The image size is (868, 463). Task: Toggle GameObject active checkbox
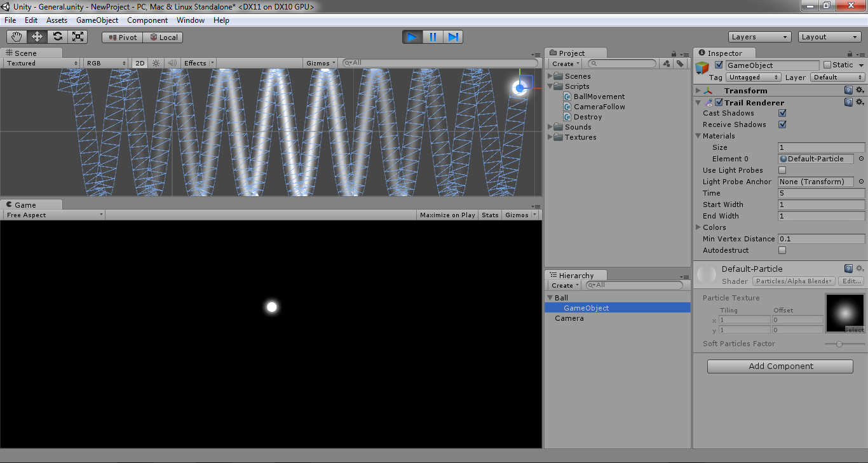pyautogui.click(x=719, y=65)
